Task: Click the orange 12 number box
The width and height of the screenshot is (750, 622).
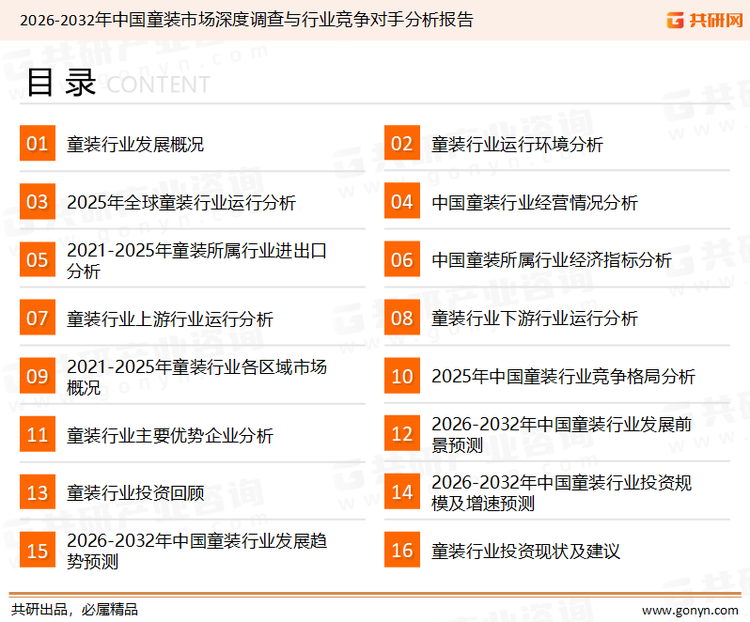Action: coord(402,433)
